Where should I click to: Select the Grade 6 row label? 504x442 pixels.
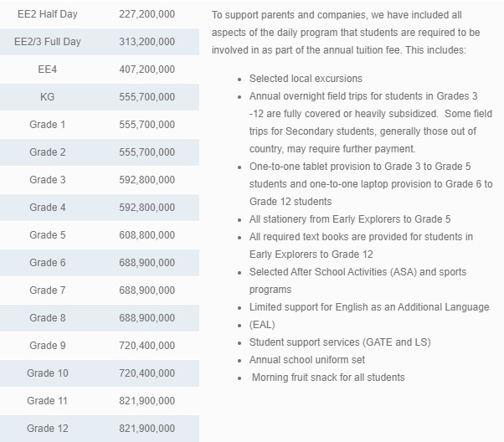tap(47, 263)
